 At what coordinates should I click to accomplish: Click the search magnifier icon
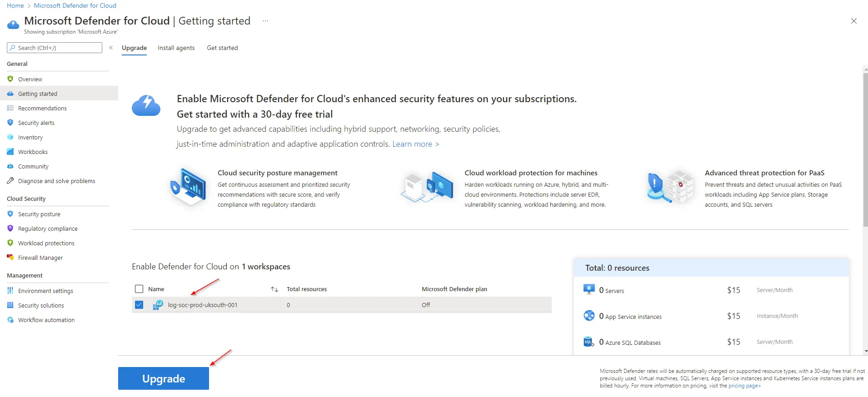[13, 48]
